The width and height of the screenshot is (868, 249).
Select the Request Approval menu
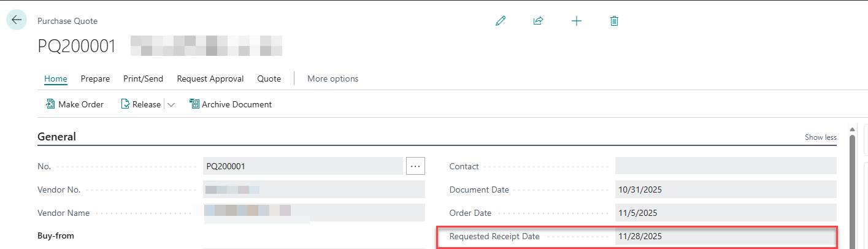click(210, 79)
